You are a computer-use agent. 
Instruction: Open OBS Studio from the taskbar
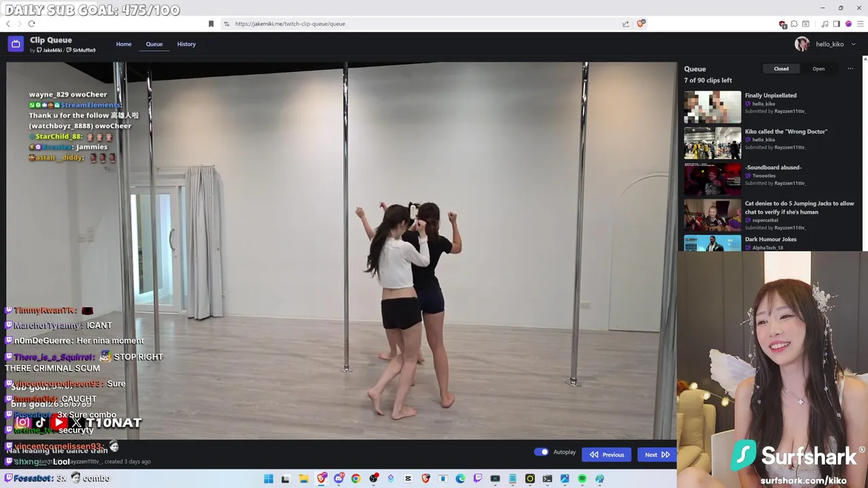coord(374,479)
